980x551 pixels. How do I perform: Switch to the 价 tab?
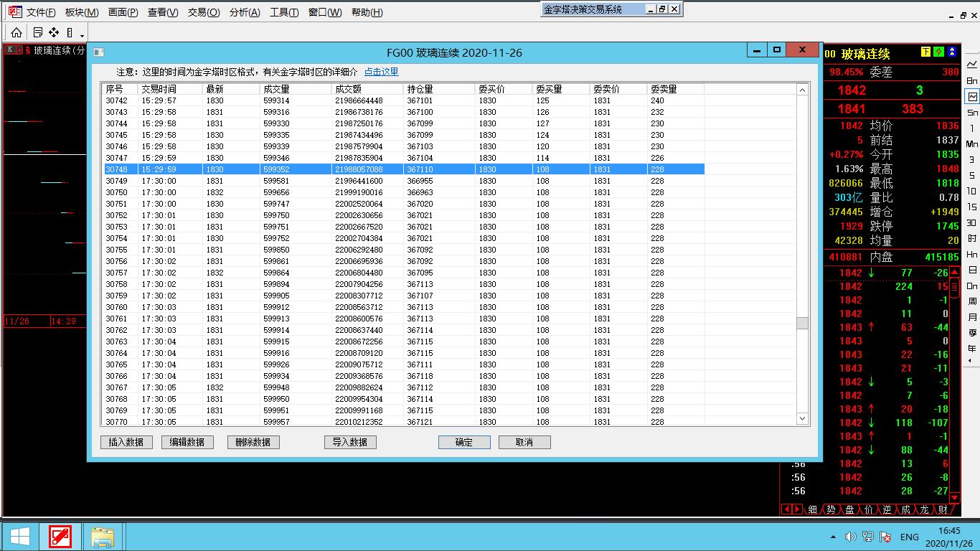pyautogui.click(x=869, y=509)
